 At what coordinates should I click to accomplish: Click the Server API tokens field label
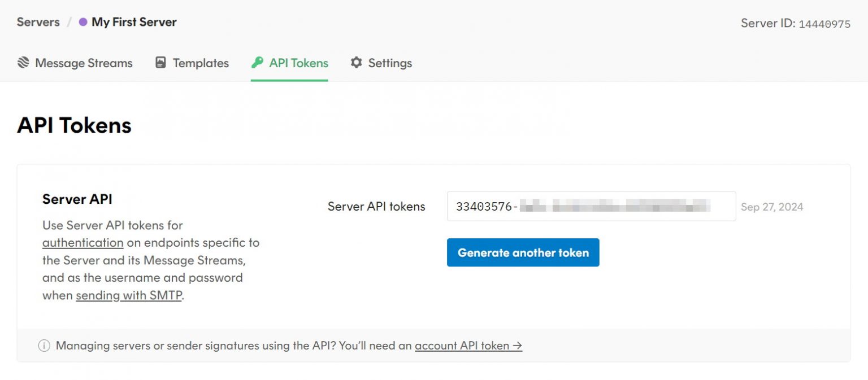[376, 207]
